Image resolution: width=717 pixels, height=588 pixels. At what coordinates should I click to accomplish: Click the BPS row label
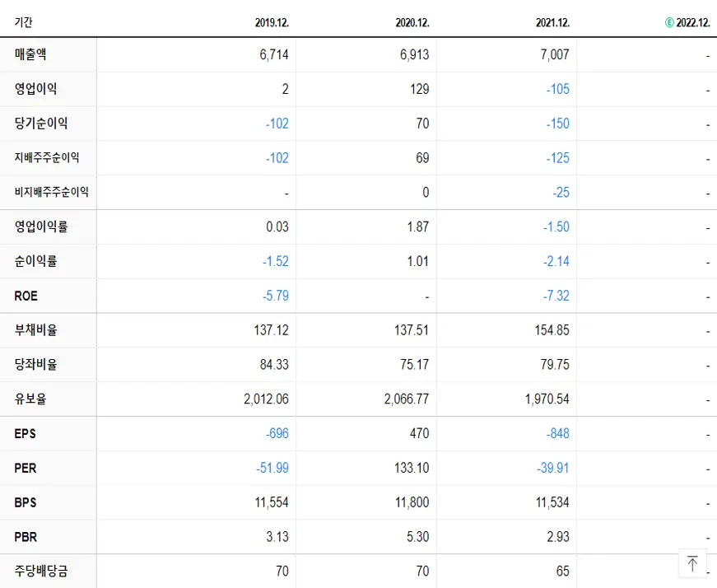click(26, 502)
